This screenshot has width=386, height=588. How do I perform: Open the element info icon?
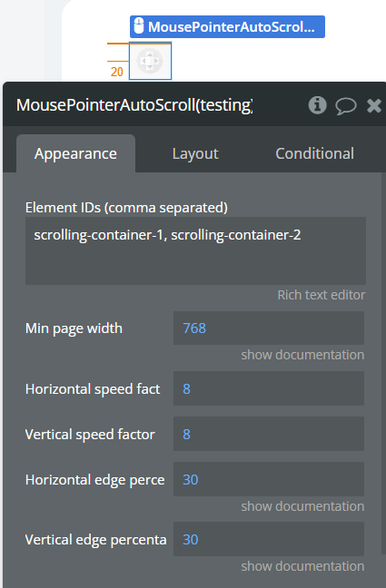(x=318, y=105)
